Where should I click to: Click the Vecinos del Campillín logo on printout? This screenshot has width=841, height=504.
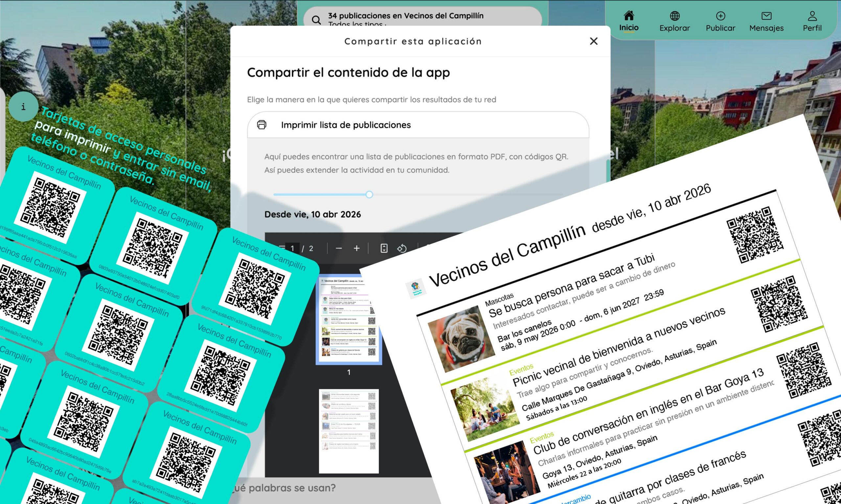click(416, 289)
